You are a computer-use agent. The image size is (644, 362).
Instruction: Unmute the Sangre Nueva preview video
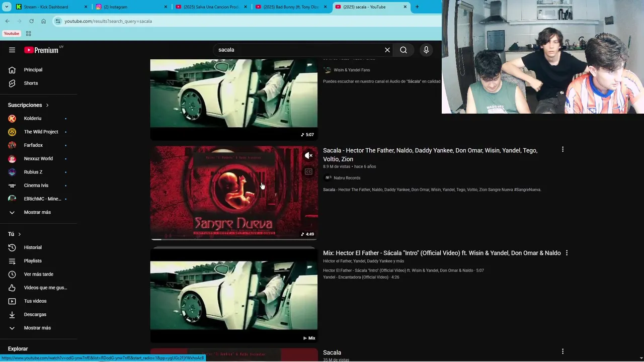pos(308,155)
